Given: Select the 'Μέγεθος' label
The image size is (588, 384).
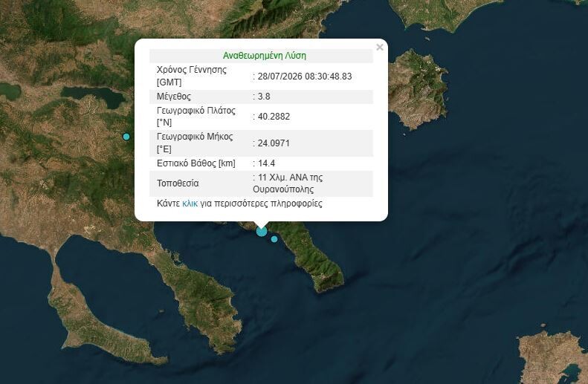Looking at the screenshot, I should tap(174, 97).
